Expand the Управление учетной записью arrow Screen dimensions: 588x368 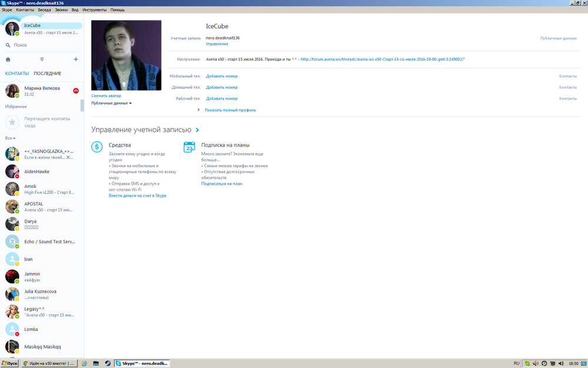[198, 130]
